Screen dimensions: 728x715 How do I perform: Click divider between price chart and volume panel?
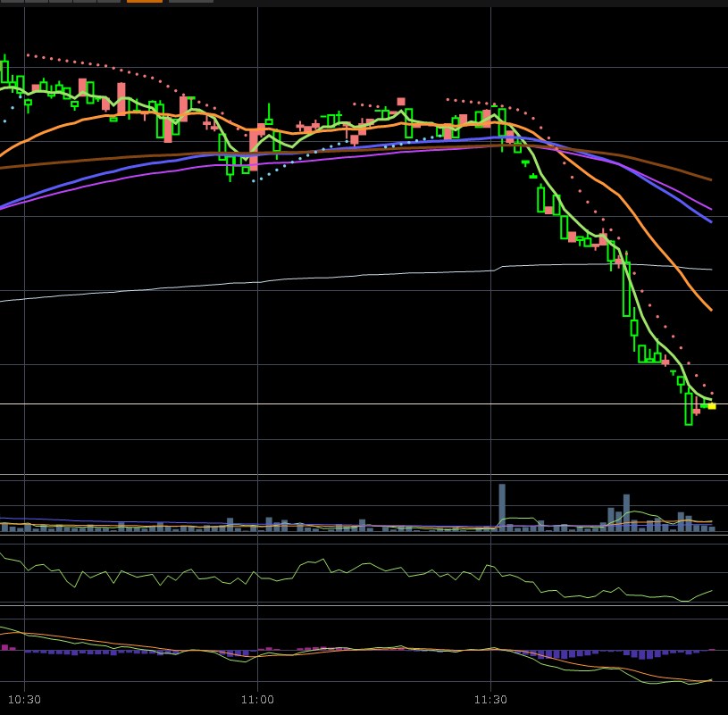(x=357, y=475)
